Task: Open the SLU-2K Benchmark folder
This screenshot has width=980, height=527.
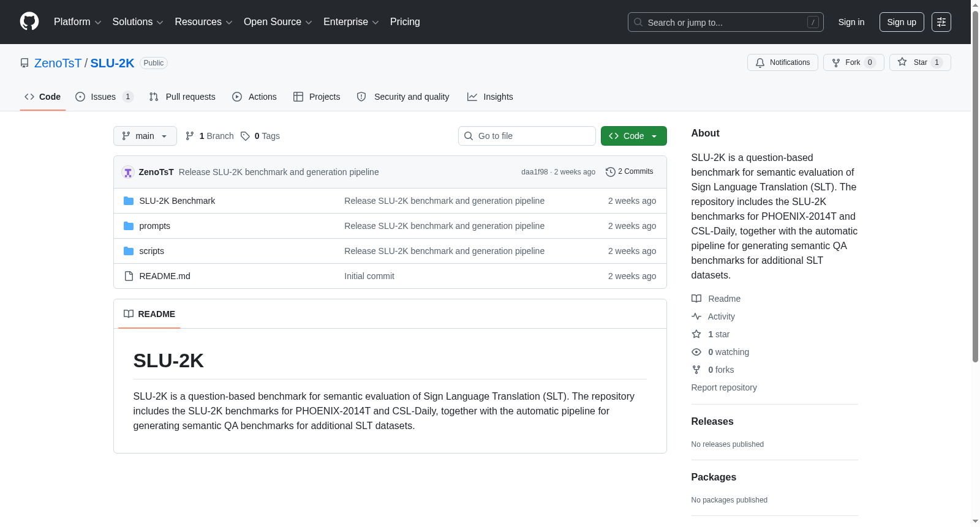Action: [177, 201]
